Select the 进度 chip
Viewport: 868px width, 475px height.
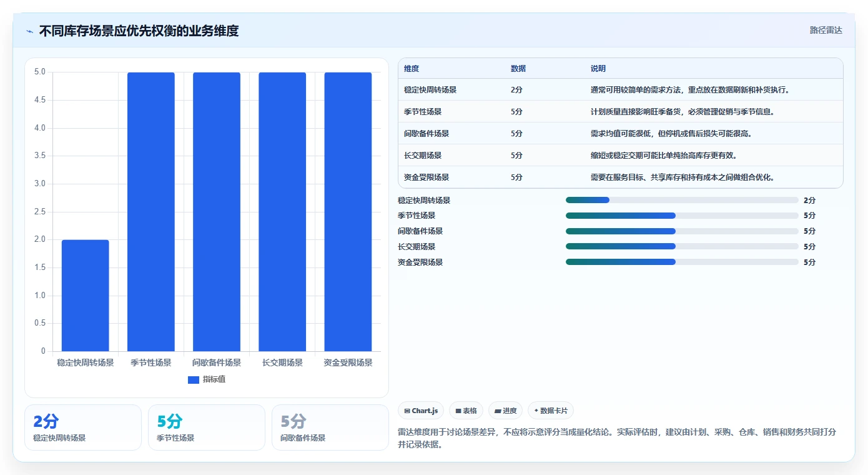point(505,411)
